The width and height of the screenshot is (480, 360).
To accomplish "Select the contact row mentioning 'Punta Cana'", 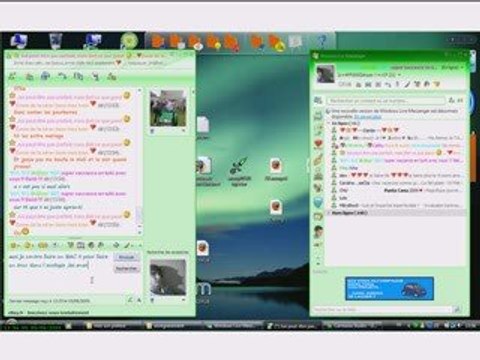I will [397, 190].
